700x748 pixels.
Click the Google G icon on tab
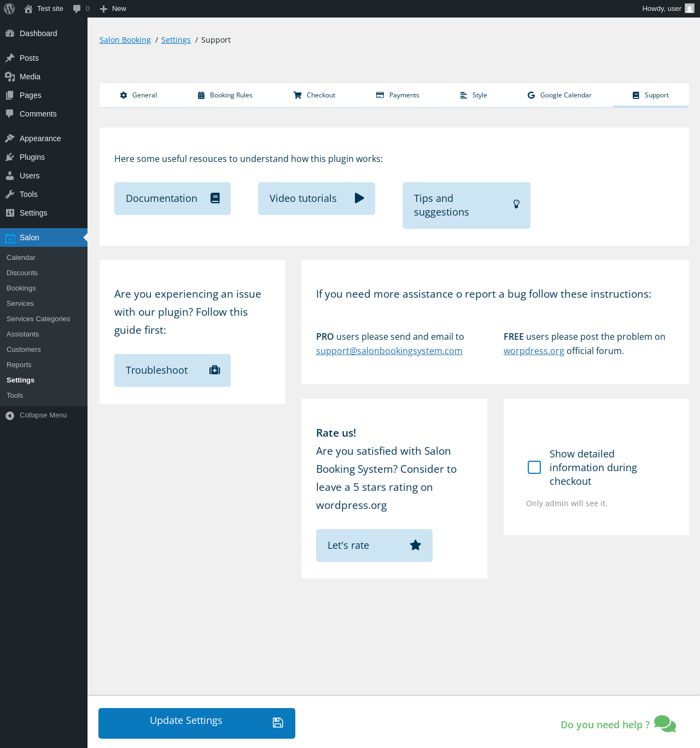tap(531, 95)
